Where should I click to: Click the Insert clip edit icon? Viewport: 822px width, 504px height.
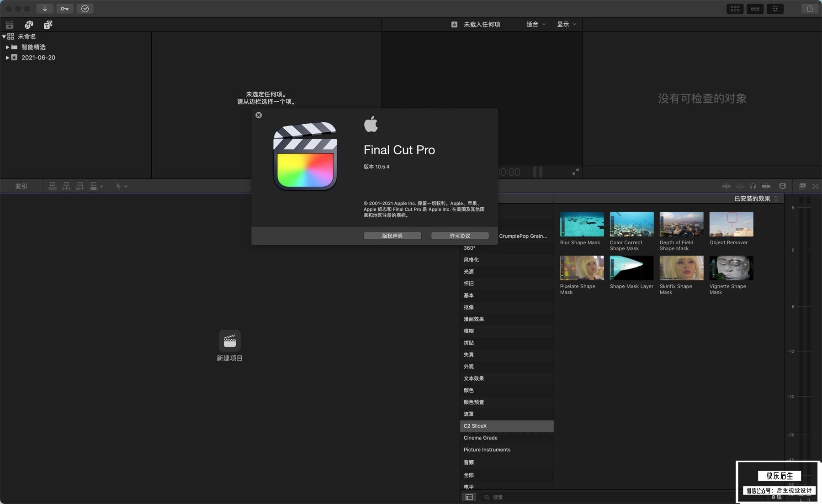(66, 186)
